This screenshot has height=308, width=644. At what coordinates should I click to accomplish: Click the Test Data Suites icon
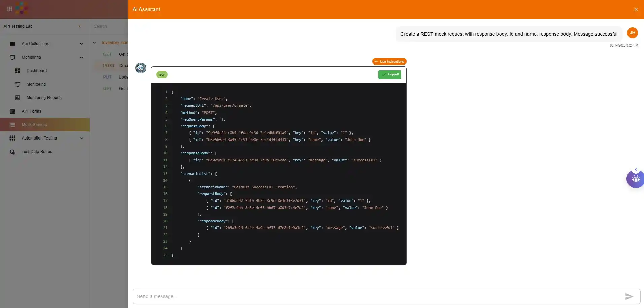click(12, 152)
